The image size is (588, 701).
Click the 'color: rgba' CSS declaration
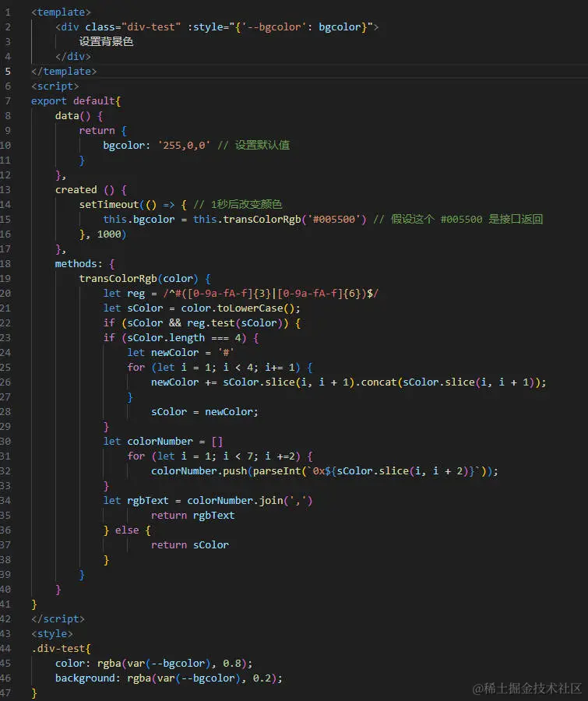pos(154,664)
